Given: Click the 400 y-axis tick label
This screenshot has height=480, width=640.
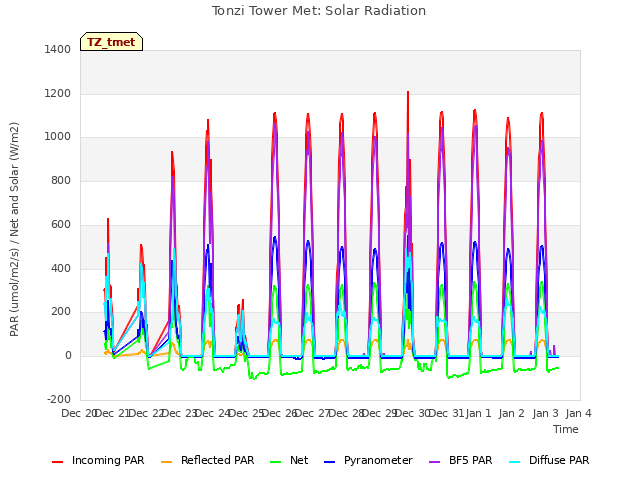Looking at the screenshot, I should point(61,269).
